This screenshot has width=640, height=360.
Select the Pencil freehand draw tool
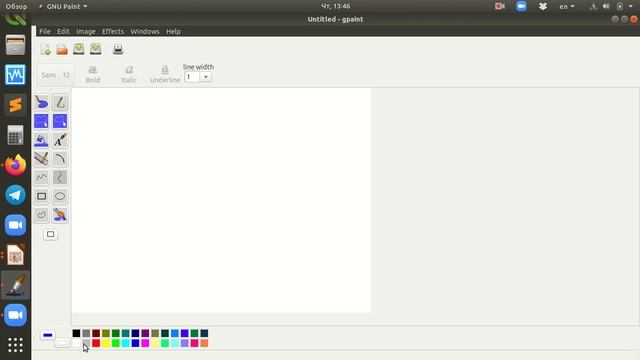(x=60, y=102)
